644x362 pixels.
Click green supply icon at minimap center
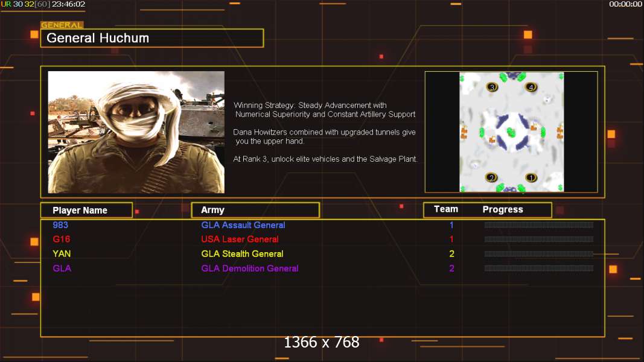tap(511, 132)
